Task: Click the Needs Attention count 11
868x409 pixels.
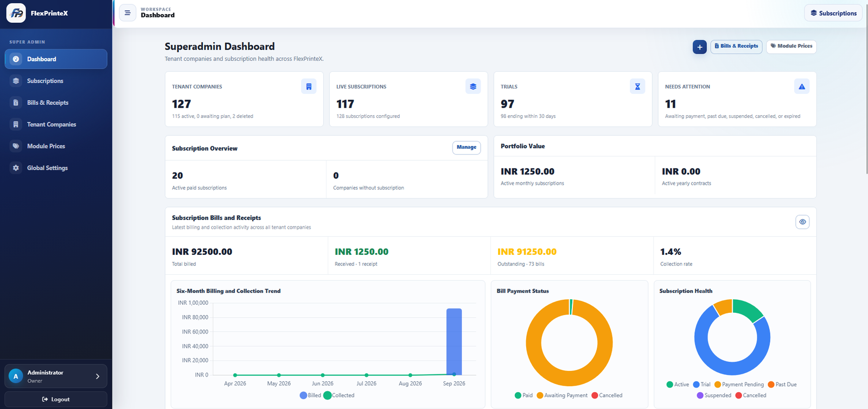Action: tap(671, 104)
